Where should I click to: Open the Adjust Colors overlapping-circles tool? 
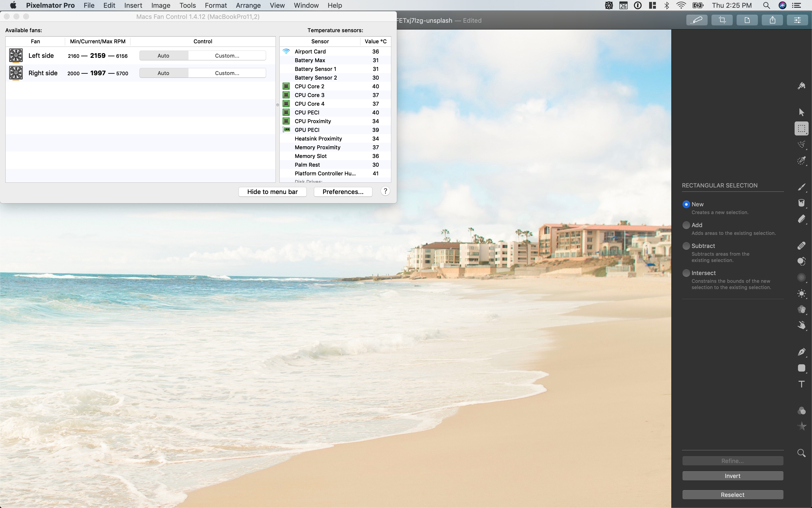(801, 411)
